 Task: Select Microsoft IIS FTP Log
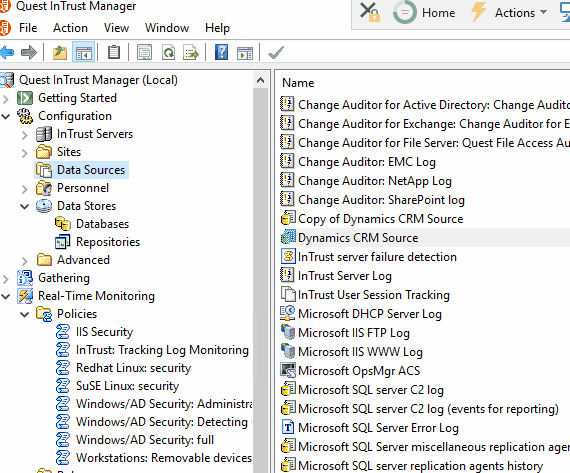click(x=354, y=333)
